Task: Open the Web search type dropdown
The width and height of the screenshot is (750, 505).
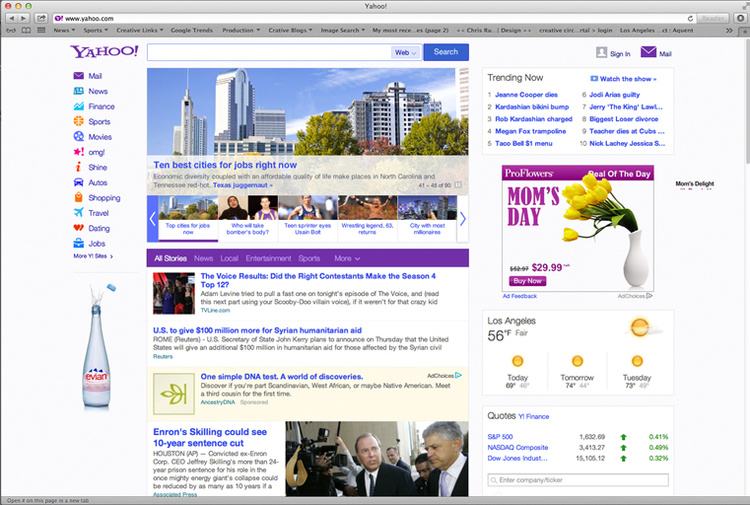Action: (406, 53)
